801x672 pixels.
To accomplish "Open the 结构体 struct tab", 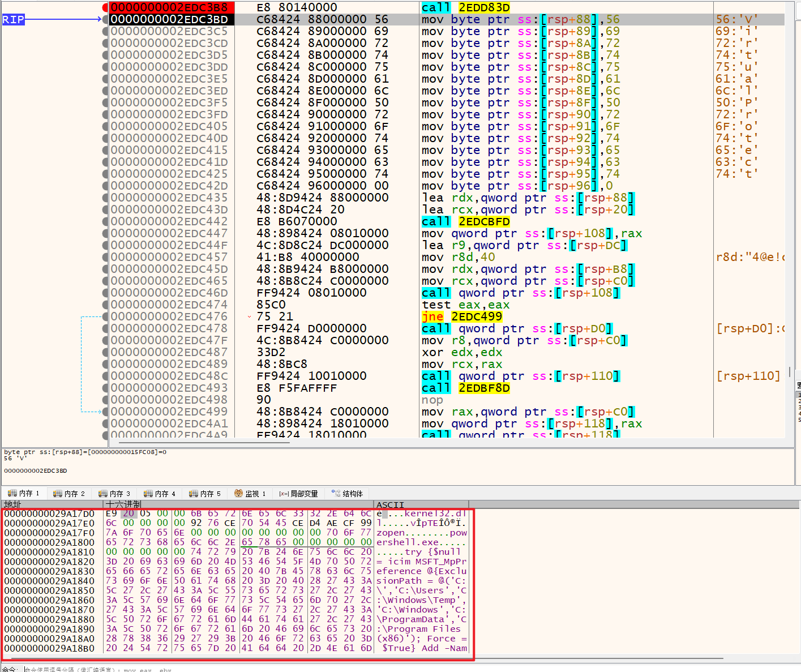I will pos(347,494).
